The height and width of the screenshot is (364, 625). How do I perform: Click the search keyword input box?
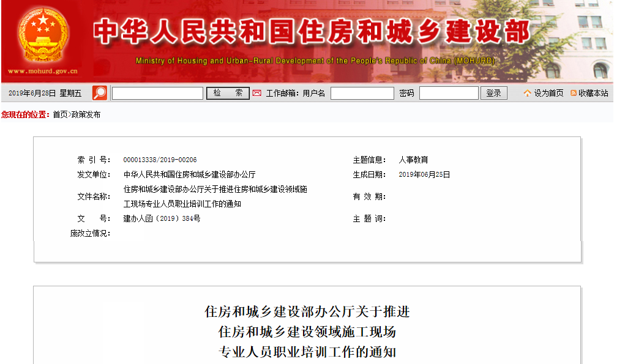[x=157, y=93]
